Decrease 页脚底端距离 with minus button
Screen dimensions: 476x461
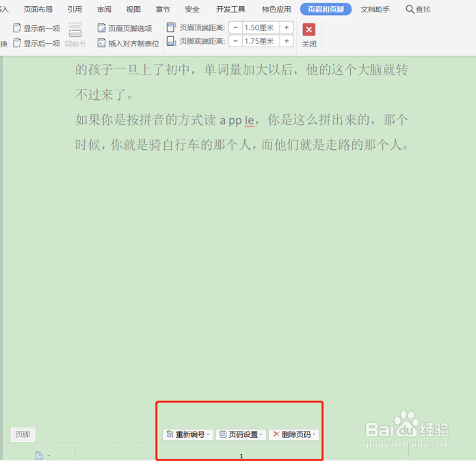[235, 41]
